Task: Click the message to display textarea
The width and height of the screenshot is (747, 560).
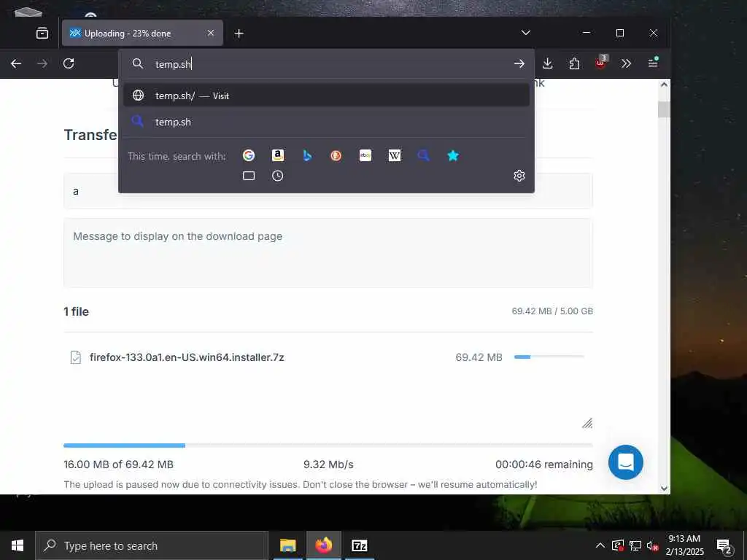Action: 328,253
